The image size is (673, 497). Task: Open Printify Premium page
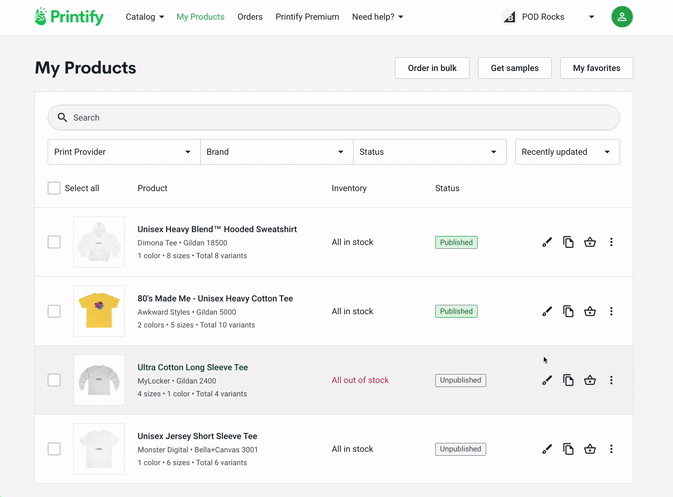pos(307,17)
